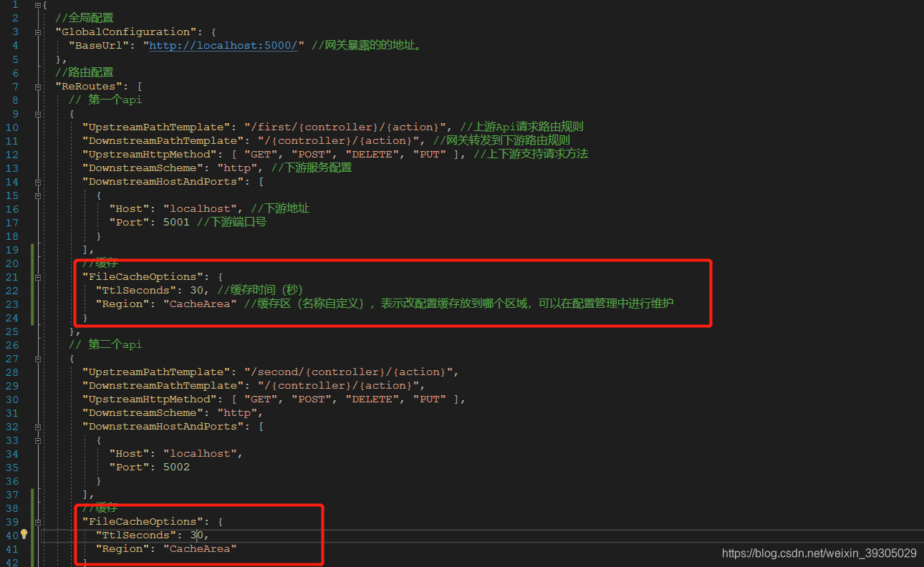This screenshot has width=924, height=567.
Task: Click the "ReRoutes" key
Action: (89, 86)
